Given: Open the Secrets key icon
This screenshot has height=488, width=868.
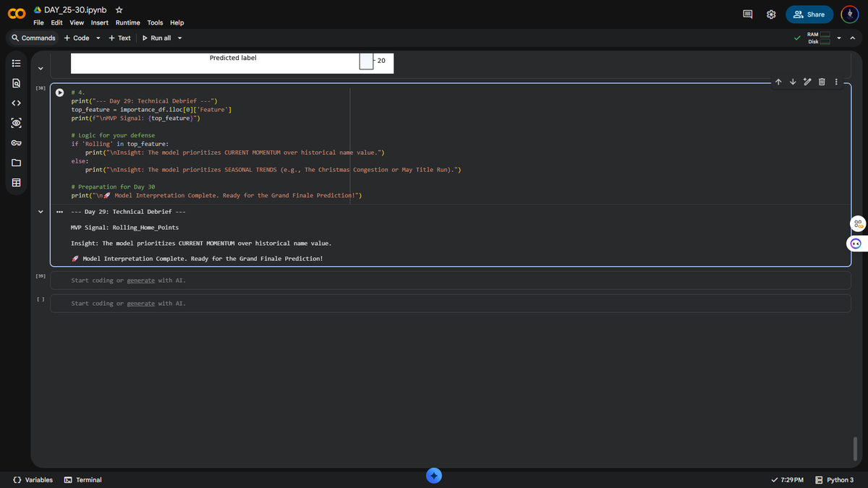Looking at the screenshot, I should tap(16, 143).
